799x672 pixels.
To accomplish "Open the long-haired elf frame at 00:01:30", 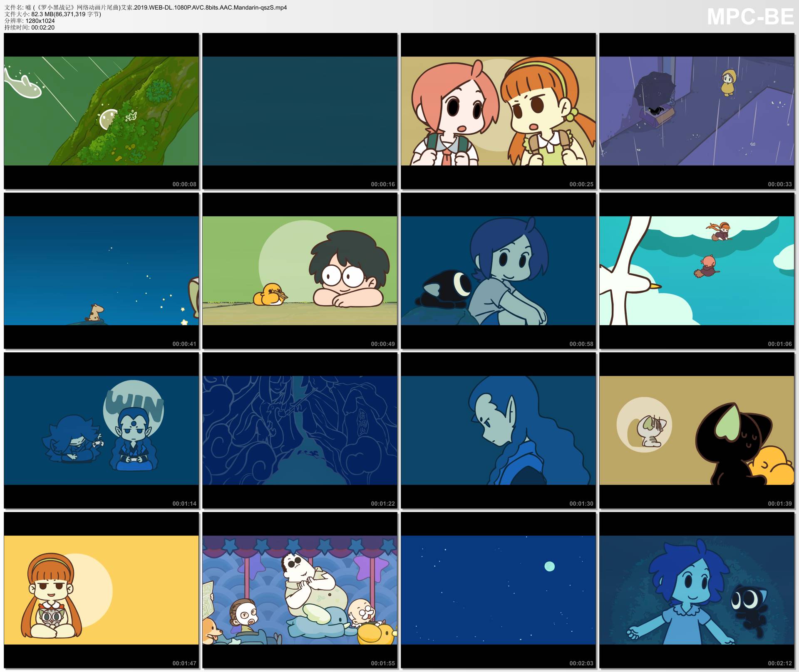I will [499, 430].
